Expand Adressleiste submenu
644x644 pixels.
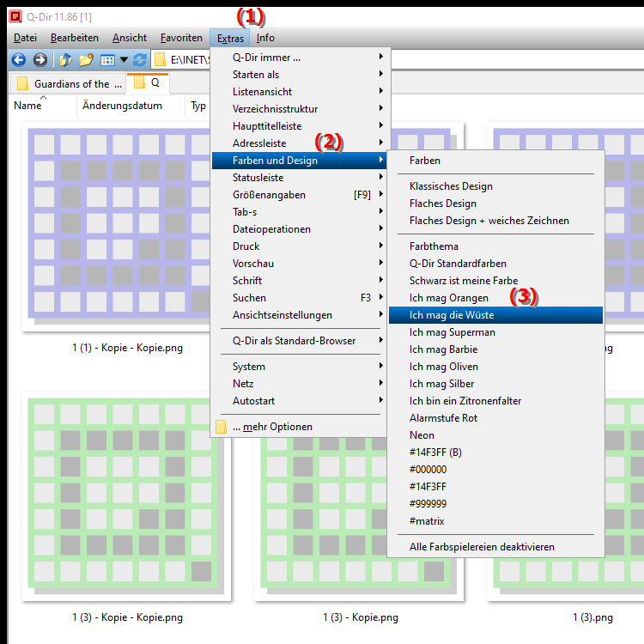pos(299,143)
